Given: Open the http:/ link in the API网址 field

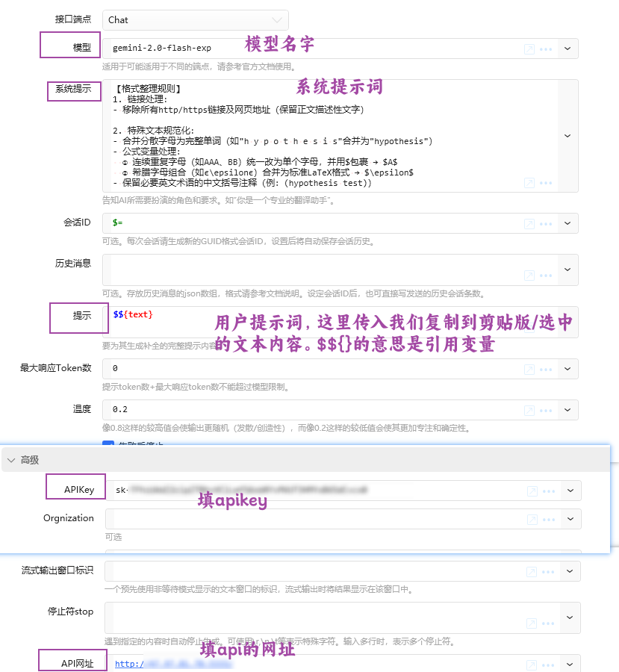Looking at the screenshot, I should (129, 664).
